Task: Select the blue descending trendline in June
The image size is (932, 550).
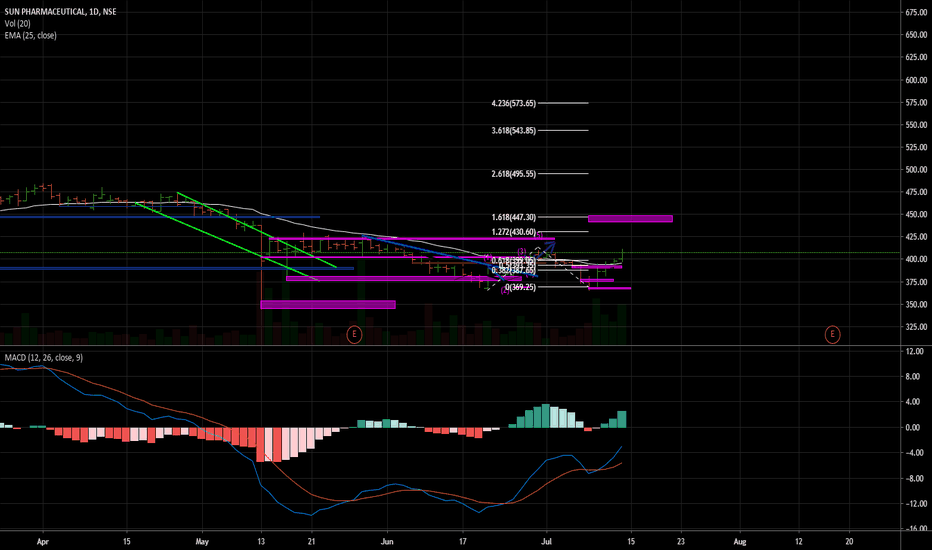Action: point(450,257)
